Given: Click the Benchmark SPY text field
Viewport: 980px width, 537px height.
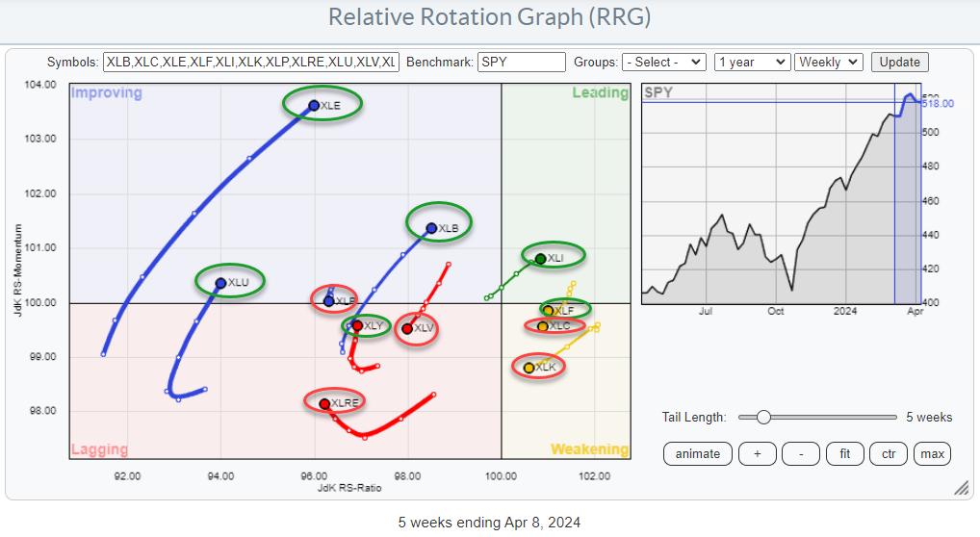Looking at the screenshot, I should [x=521, y=62].
